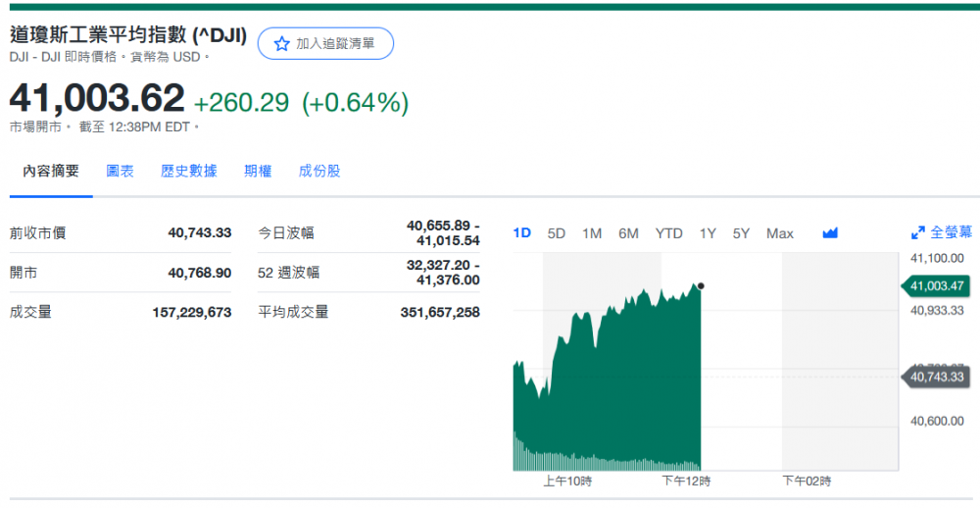The height and width of the screenshot is (508, 980).
Task: Select the 期權 tab
Action: coord(258,171)
